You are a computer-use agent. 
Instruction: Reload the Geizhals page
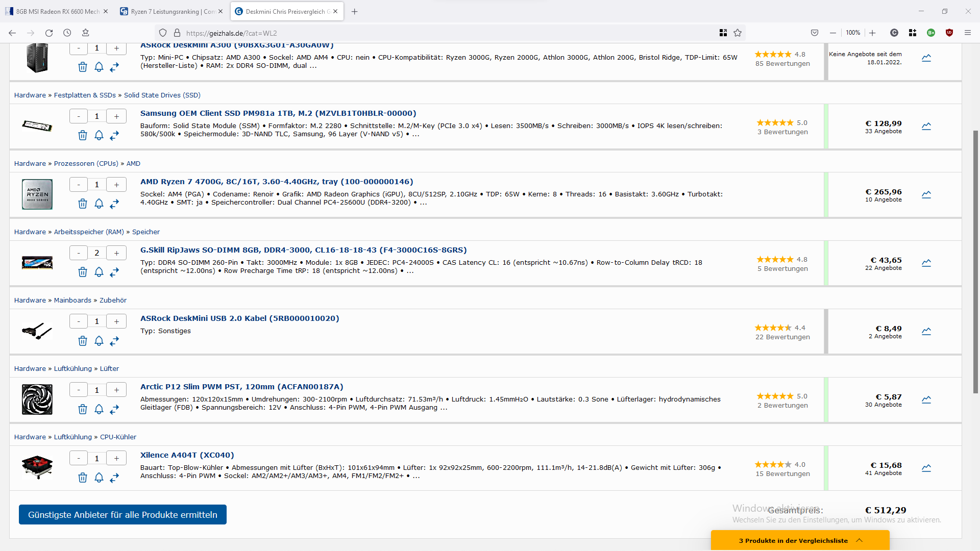click(x=49, y=33)
